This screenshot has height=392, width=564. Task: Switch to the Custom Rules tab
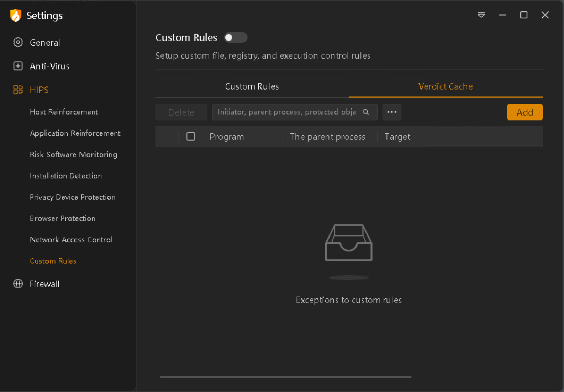[x=252, y=86]
